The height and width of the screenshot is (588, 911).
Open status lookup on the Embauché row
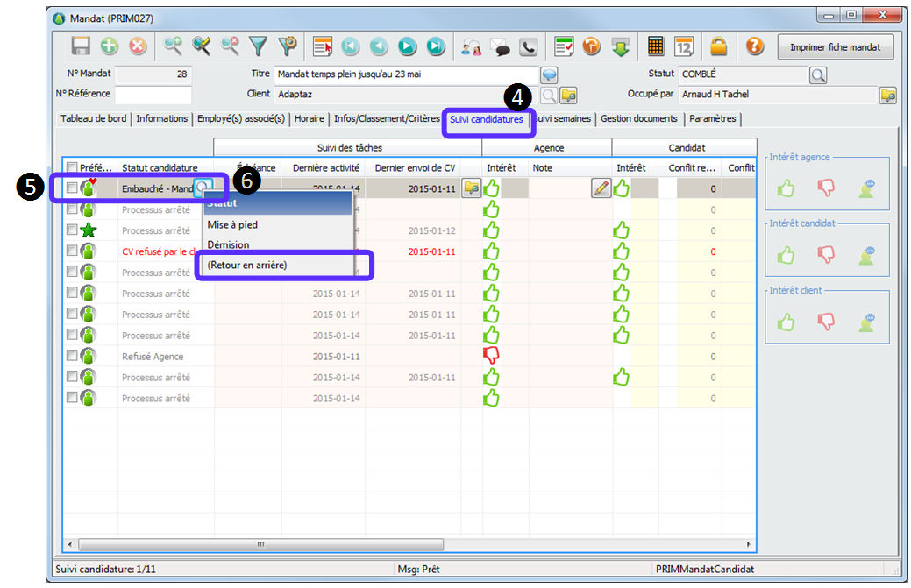coord(203,188)
